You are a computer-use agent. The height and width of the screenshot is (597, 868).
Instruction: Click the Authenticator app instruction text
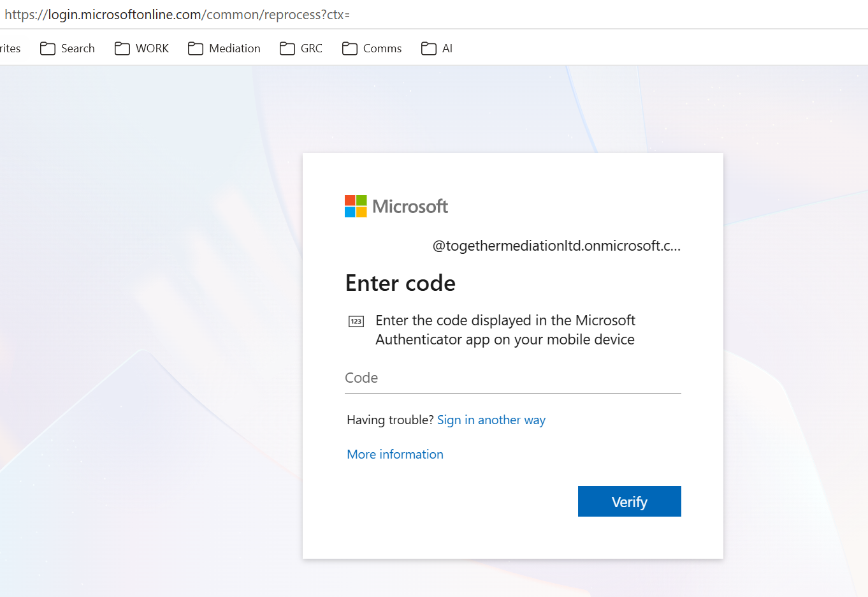tap(505, 330)
